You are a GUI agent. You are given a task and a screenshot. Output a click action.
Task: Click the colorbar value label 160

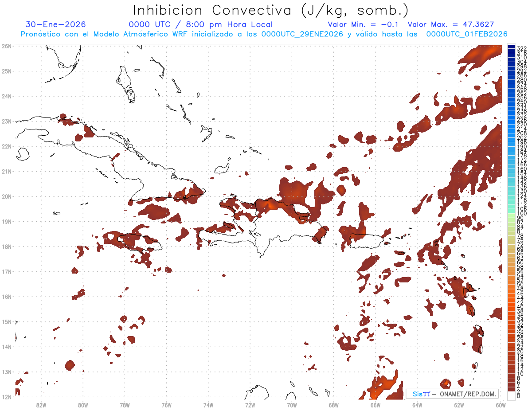click(x=522, y=169)
